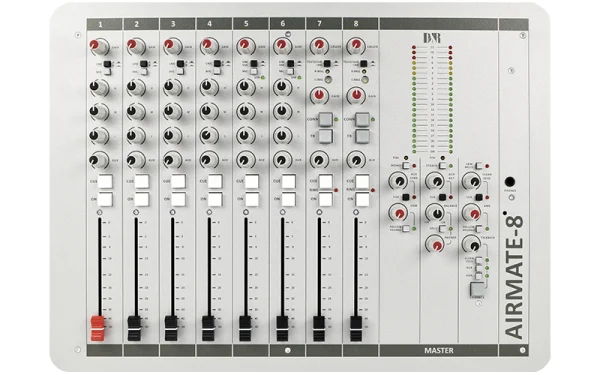
Task: Click the black fader cap on channel 2
Action: click(134, 328)
